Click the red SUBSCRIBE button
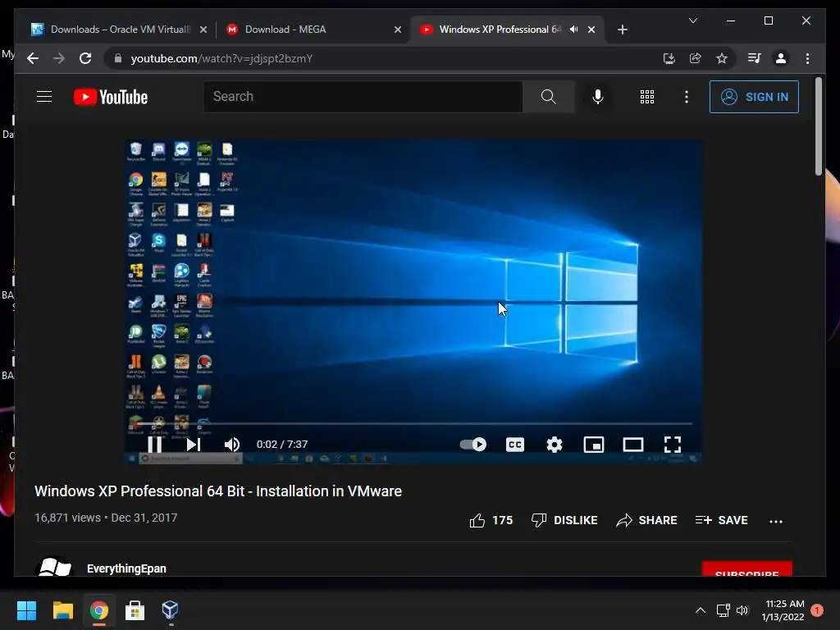This screenshot has width=840, height=630. tap(746, 569)
